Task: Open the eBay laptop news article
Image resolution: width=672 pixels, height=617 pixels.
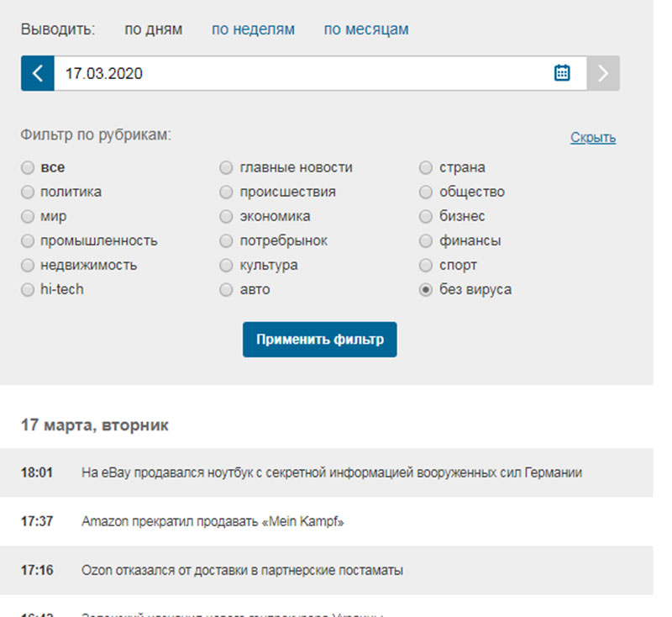Action: pos(331,472)
